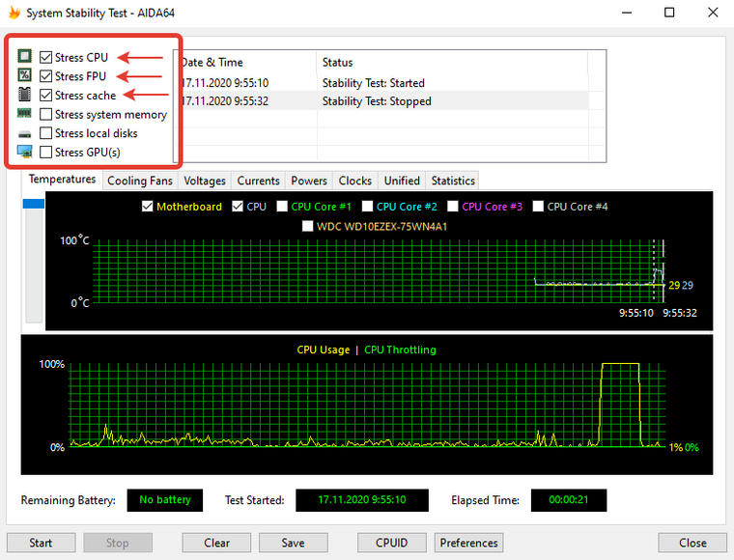The image size is (734, 560).
Task: Click the Test Started time field
Action: 362,500
